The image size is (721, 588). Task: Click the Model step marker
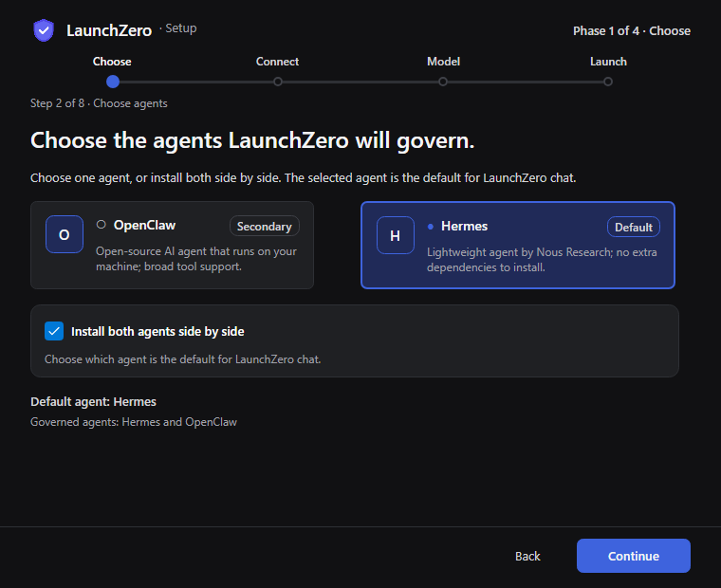click(443, 82)
